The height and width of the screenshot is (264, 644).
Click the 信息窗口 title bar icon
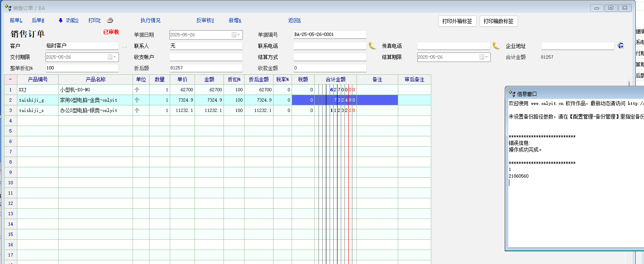(512, 94)
